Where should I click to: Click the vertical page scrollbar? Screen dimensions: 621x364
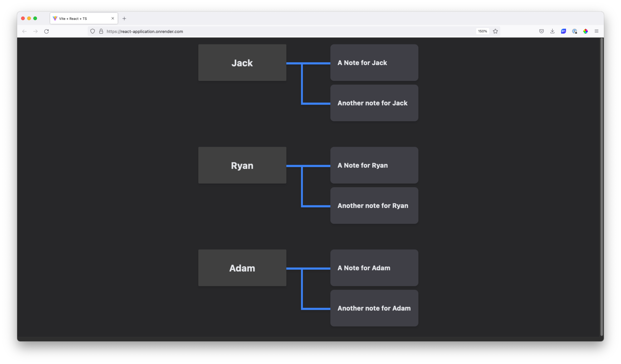pyautogui.click(x=601, y=187)
